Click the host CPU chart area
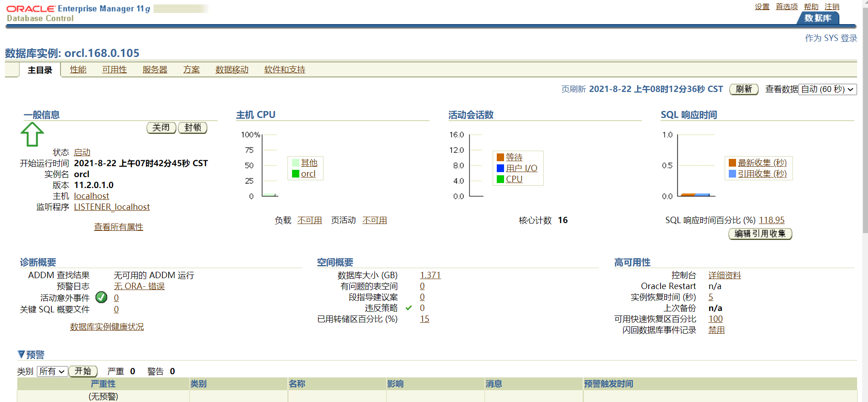 pos(269,165)
